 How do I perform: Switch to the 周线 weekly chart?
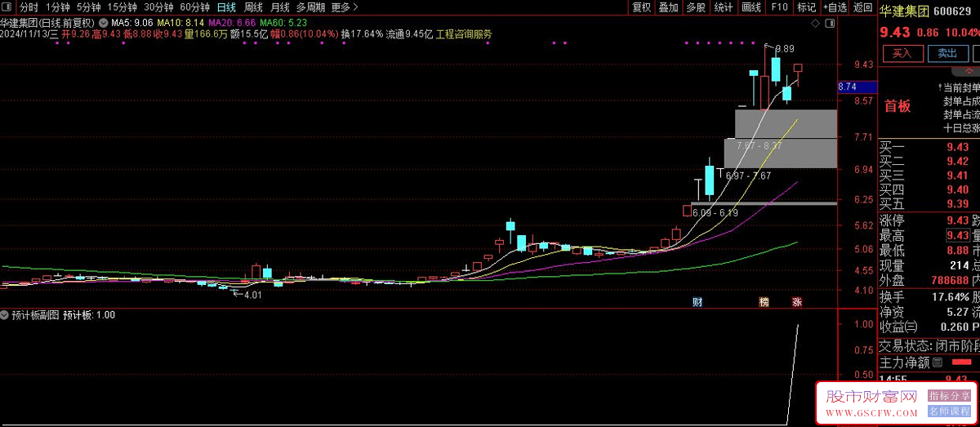click(x=253, y=7)
